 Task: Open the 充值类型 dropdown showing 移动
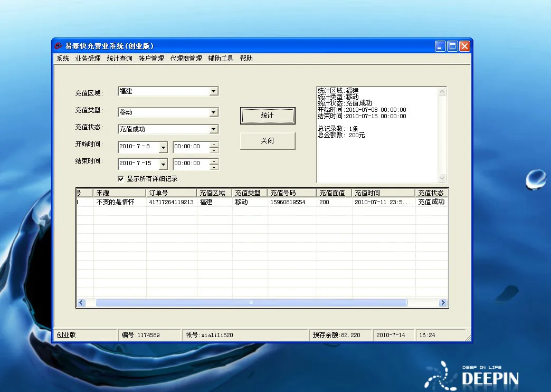pos(213,112)
